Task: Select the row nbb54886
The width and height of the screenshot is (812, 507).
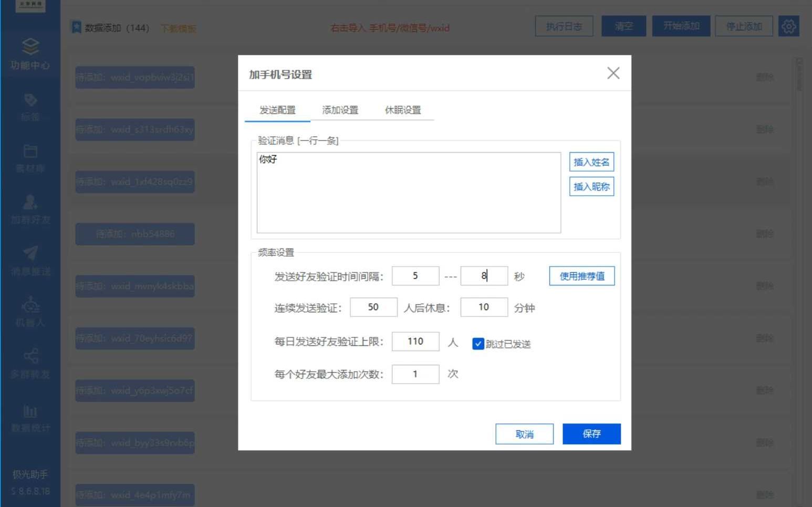Action: (x=135, y=234)
